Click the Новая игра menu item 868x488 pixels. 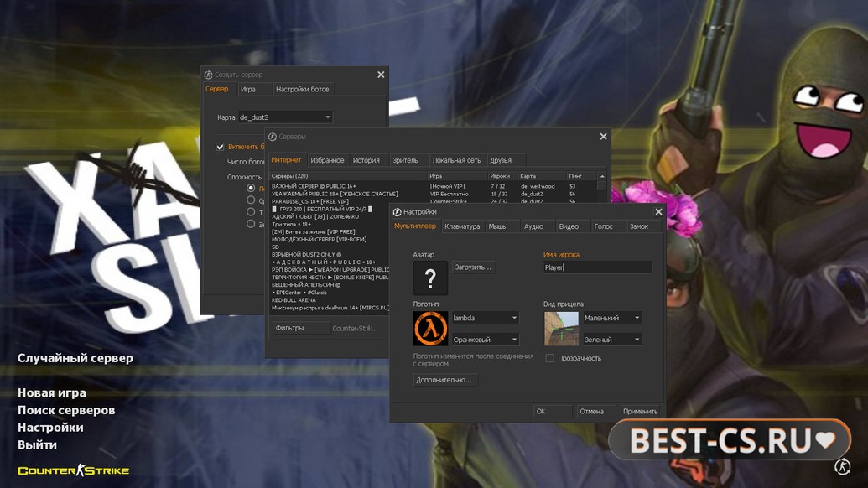click(51, 393)
